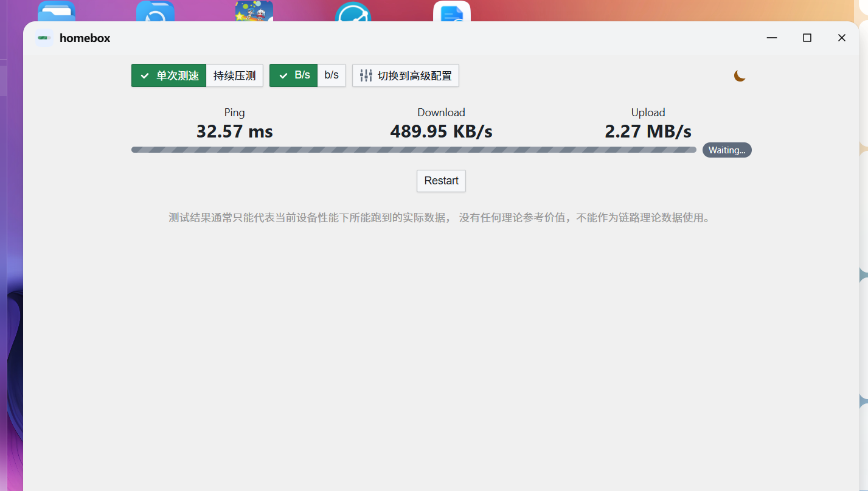Toggle dark mode with the moon icon
This screenshot has width=868, height=491.
(x=740, y=75)
